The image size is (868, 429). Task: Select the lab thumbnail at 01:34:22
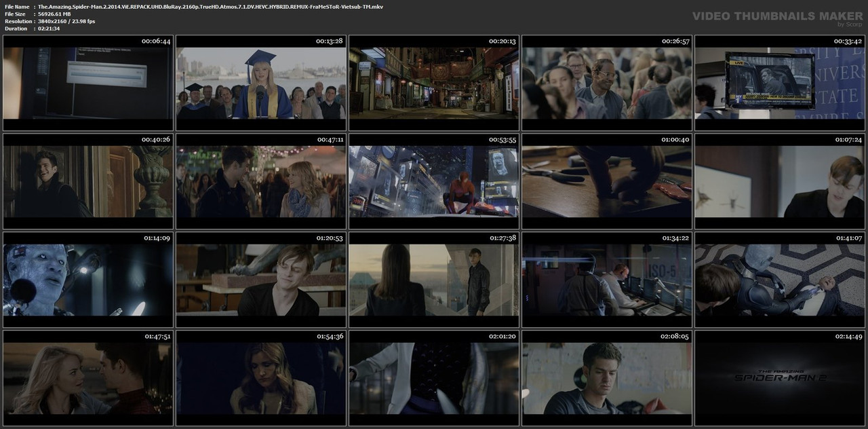click(x=607, y=280)
